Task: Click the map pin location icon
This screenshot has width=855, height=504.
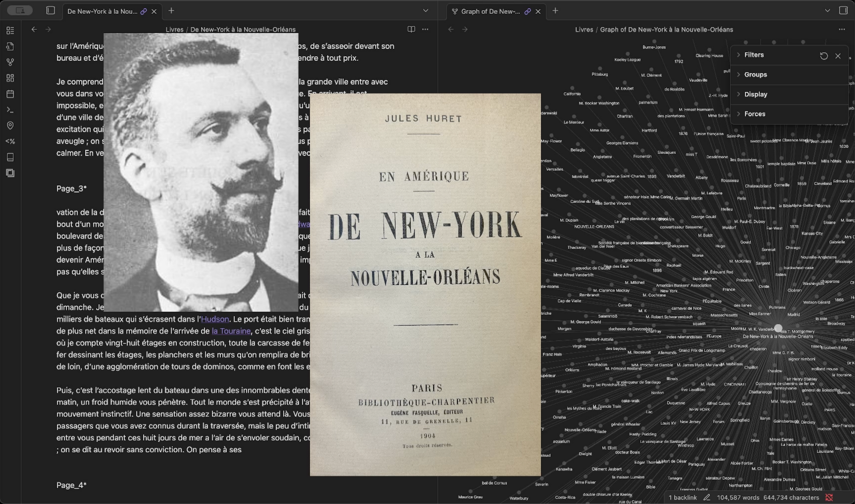Action: tap(10, 126)
